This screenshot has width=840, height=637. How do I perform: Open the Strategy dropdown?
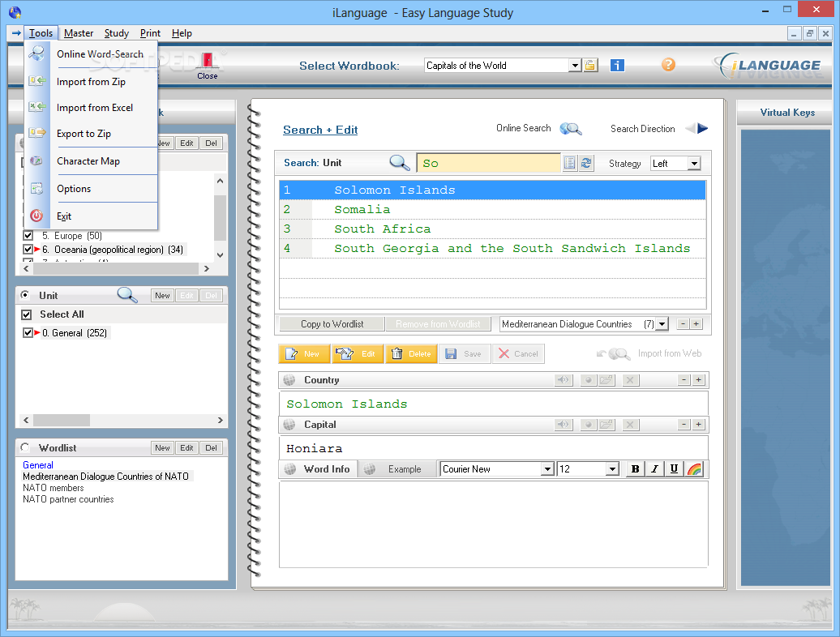694,163
